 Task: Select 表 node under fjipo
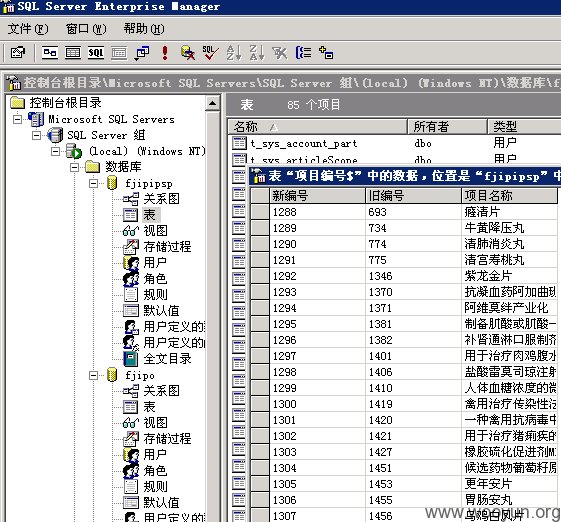tap(150, 406)
